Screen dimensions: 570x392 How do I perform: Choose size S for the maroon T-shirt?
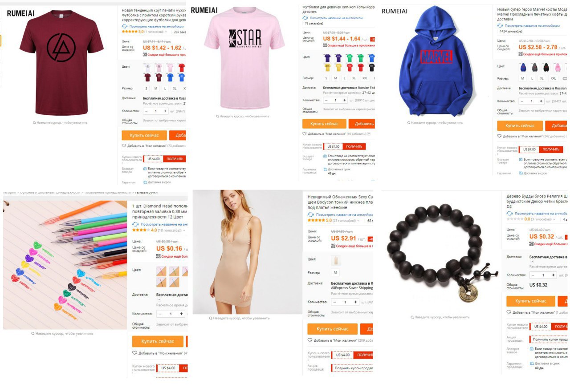[x=146, y=89]
